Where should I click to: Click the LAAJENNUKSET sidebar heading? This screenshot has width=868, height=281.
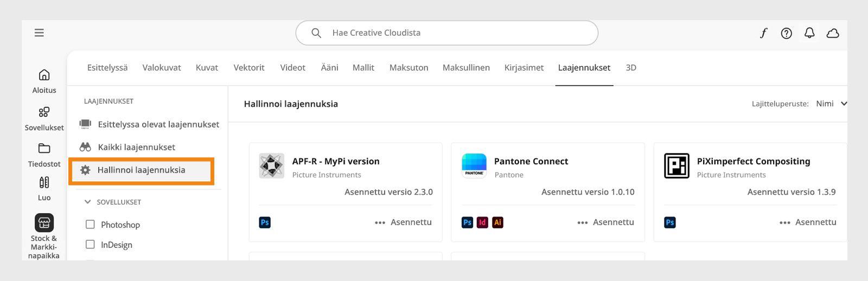tap(108, 101)
